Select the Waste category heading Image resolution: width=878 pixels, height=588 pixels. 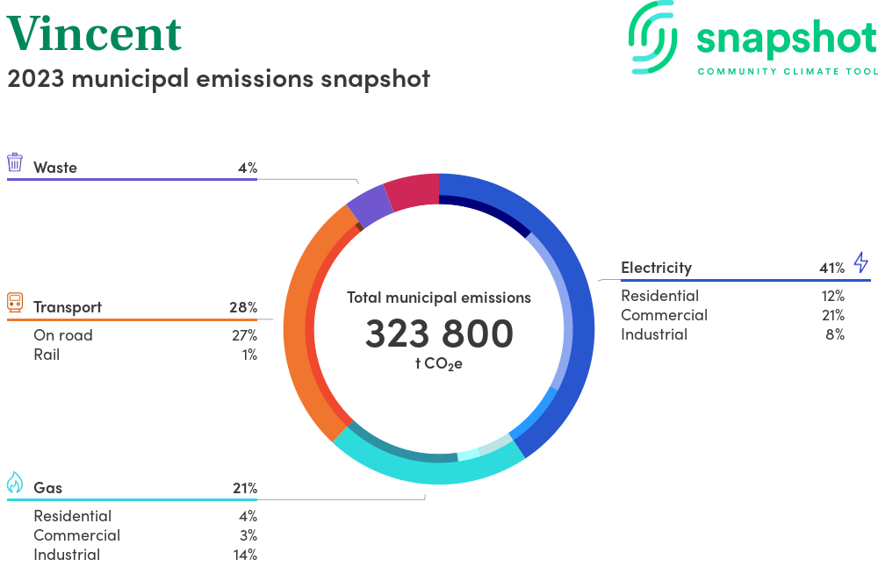click(x=55, y=168)
